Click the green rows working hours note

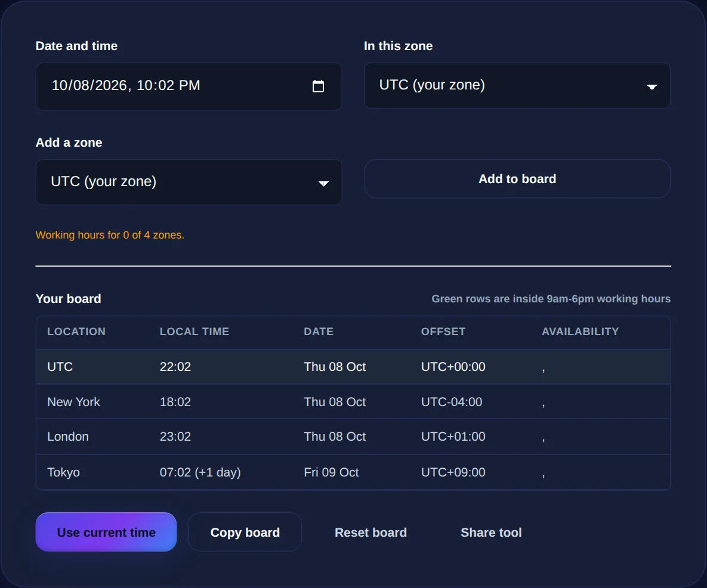(551, 299)
